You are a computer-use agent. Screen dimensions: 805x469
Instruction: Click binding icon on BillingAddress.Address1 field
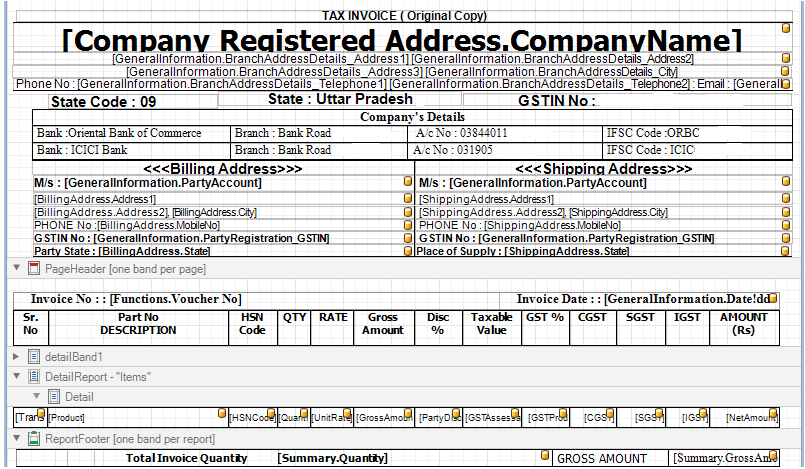[408, 198]
